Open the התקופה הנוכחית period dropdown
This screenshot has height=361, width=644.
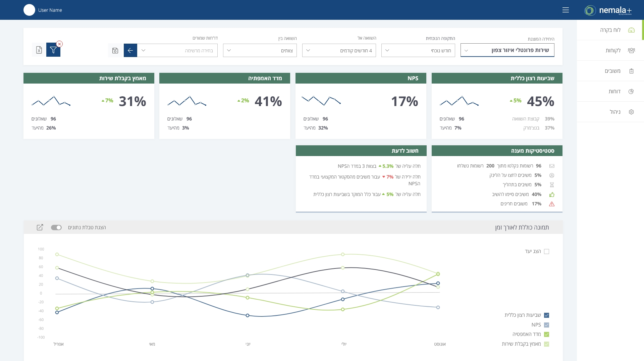click(x=418, y=50)
